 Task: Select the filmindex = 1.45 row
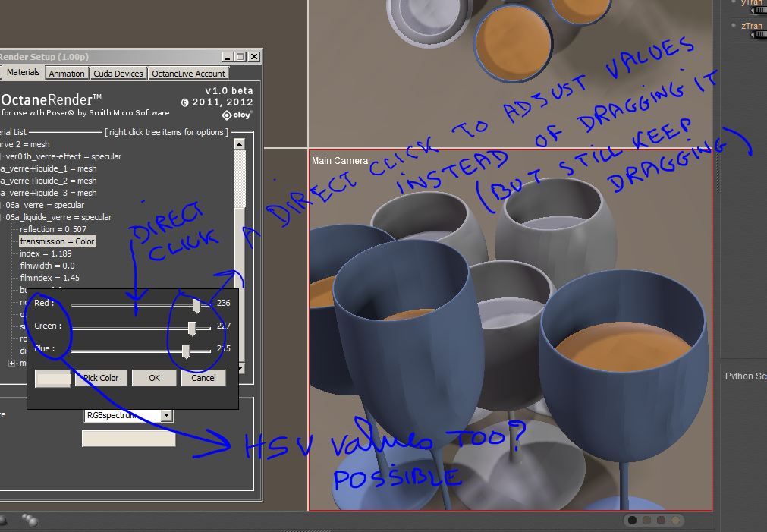tap(49, 278)
